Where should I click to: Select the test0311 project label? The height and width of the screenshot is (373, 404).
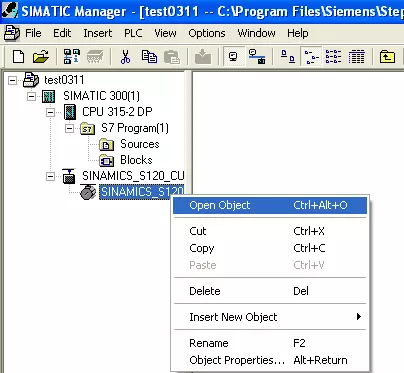pos(64,80)
